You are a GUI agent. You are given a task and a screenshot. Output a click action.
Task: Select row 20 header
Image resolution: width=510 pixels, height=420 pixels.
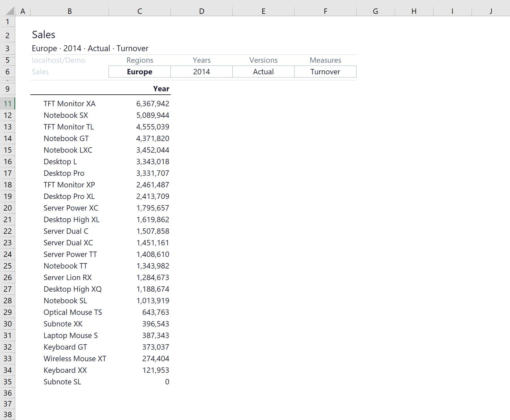(x=8, y=208)
